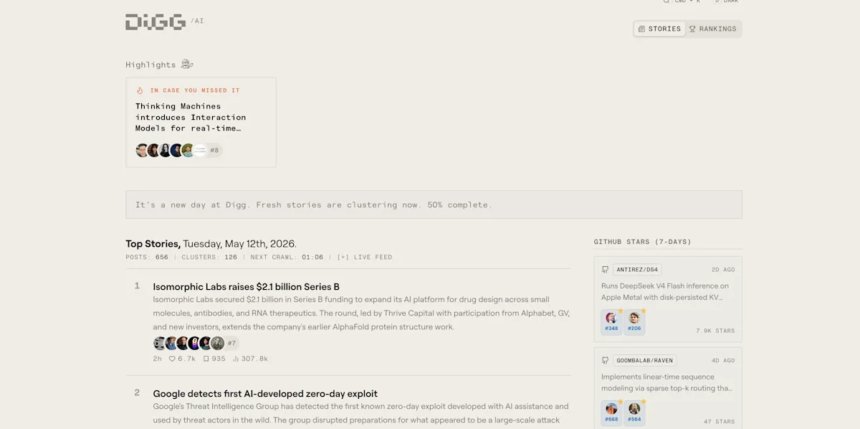Screen dimensions: 860x429
Task: Click rank number 2 beside Google story
Action: coord(137,393)
